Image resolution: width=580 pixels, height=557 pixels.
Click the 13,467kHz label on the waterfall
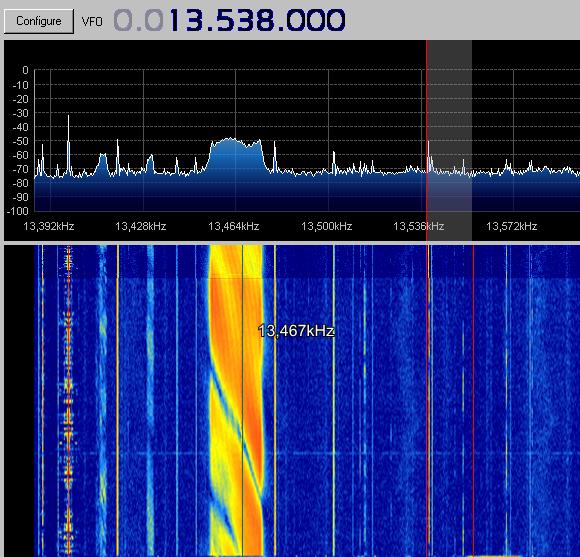(296, 331)
